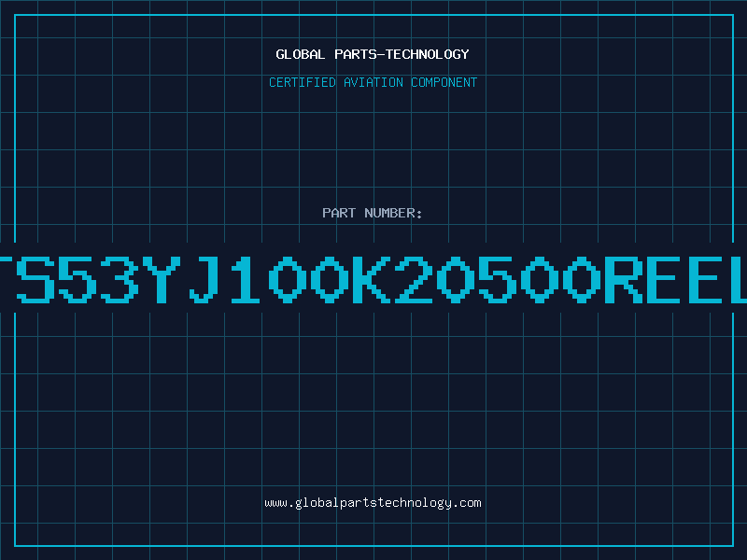Click the part number S53YJ100K20500REEL text
This screenshot has height=560, width=747.
pyautogui.click(x=373, y=279)
